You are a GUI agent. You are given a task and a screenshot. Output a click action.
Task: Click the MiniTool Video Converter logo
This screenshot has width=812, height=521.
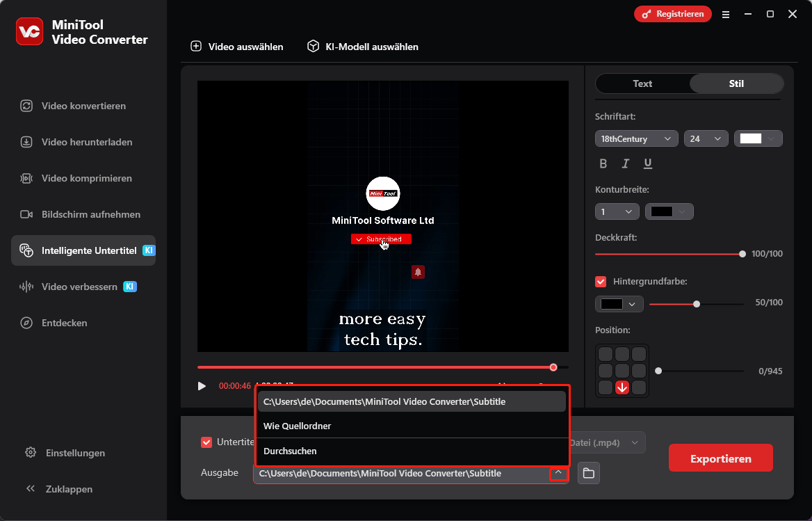click(x=29, y=31)
